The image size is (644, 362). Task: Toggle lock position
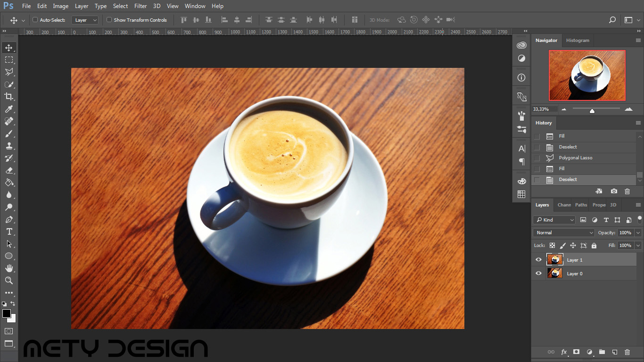coord(573,246)
